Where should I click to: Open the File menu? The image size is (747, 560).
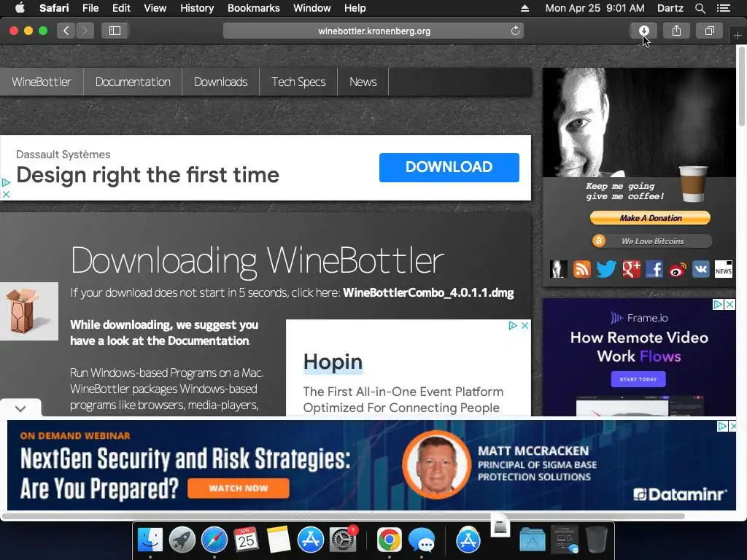pyautogui.click(x=90, y=8)
